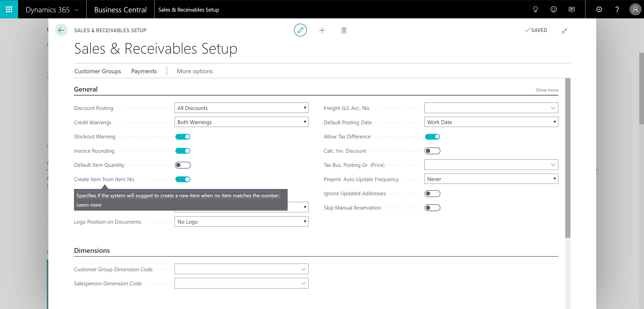Click the delete record icon

[344, 30]
